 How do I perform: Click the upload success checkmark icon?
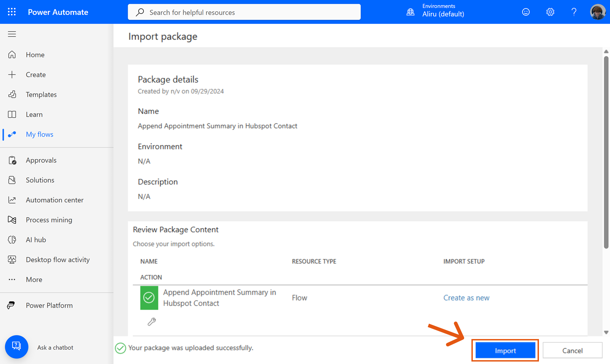[x=120, y=348]
